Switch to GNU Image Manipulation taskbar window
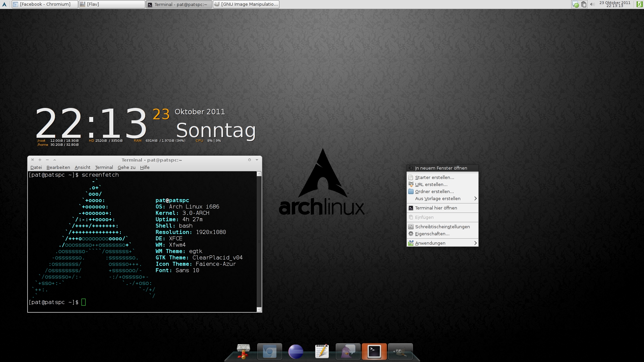This screenshot has width=644, height=362. pos(246,4)
